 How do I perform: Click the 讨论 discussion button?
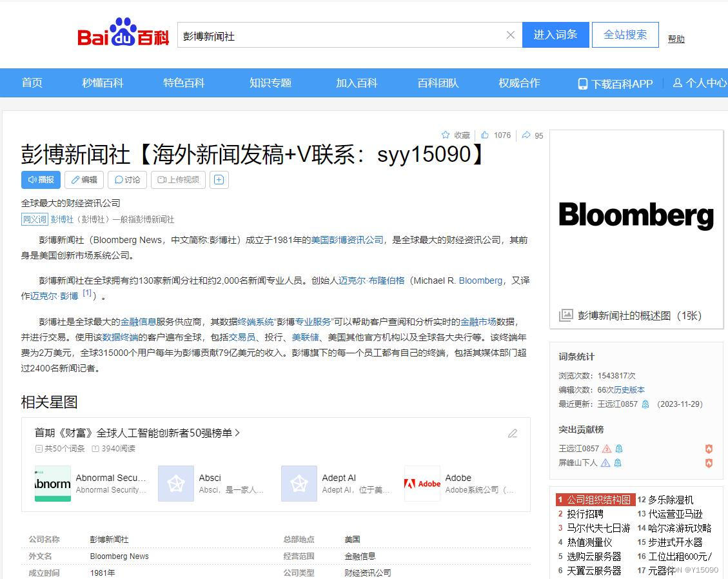point(127,180)
